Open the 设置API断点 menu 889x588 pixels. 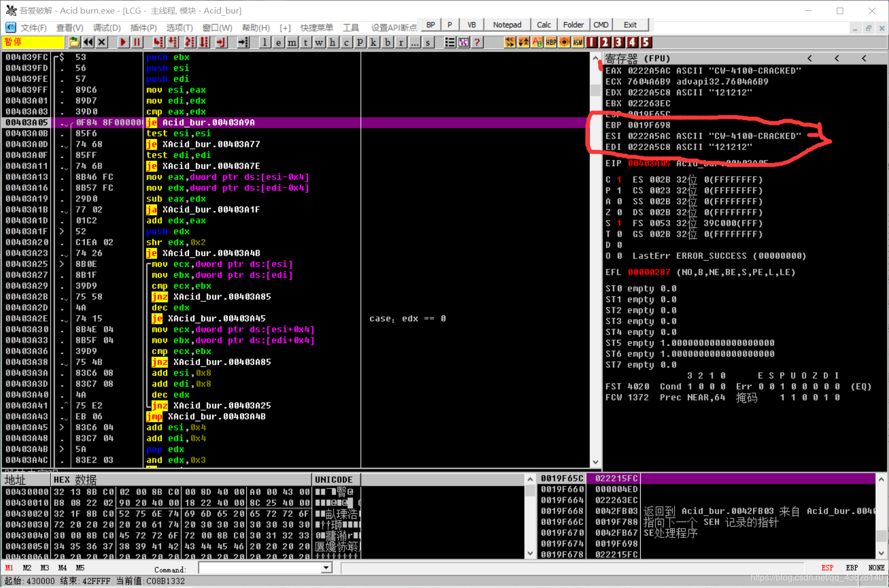[394, 27]
